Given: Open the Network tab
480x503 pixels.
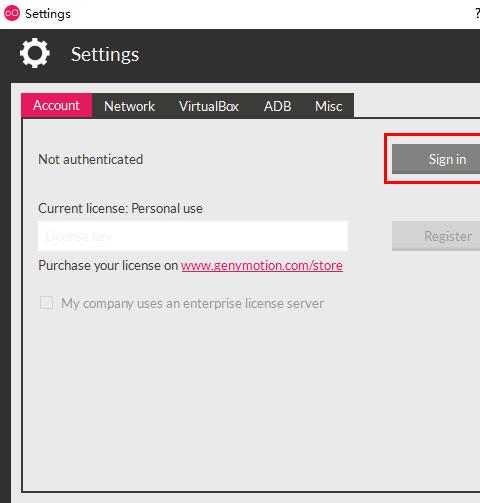Looking at the screenshot, I should pos(129,106).
